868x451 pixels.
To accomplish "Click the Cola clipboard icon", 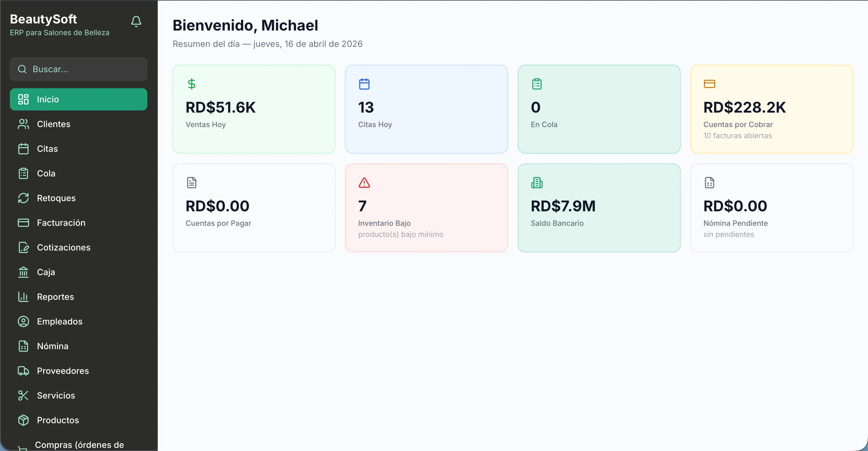I will click(23, 173).
